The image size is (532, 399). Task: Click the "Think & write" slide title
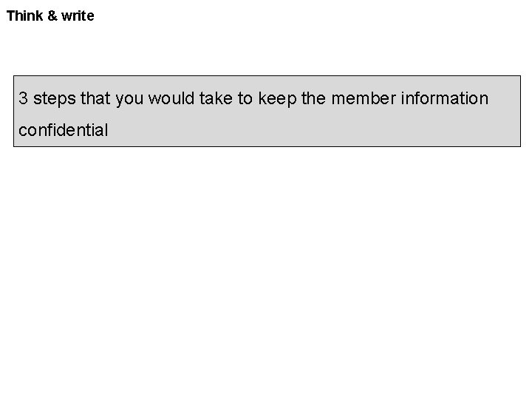click(50, 15)
